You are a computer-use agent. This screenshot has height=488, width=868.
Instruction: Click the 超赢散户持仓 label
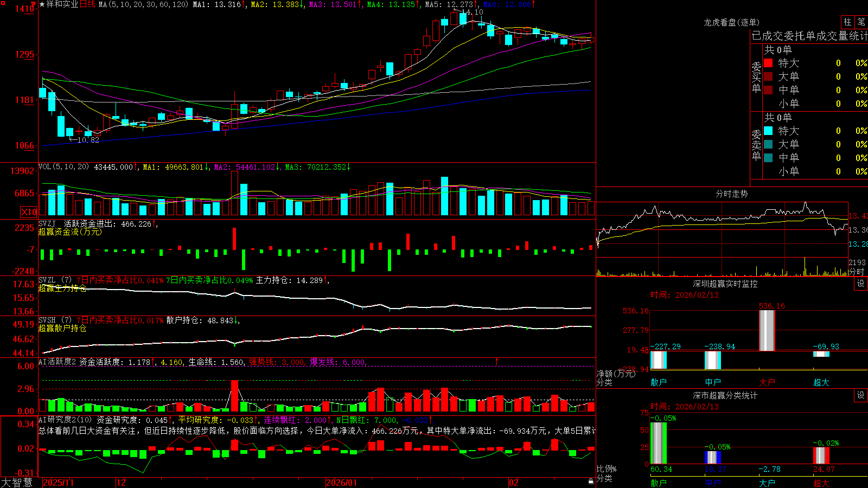62,328
